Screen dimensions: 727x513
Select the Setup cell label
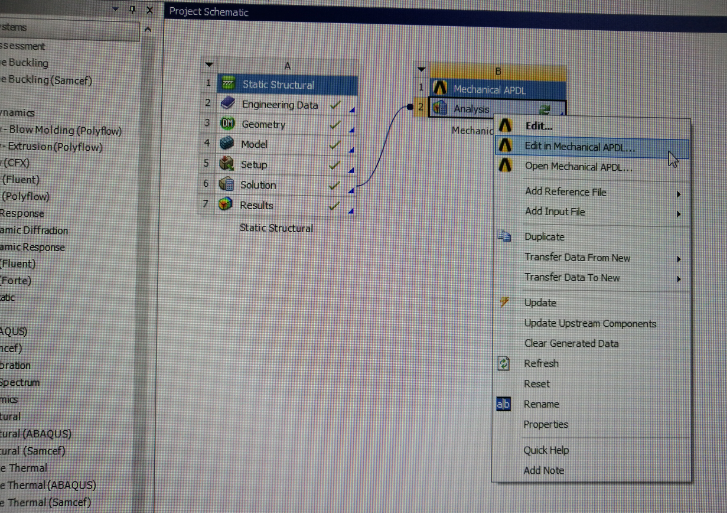pos(254,165)
